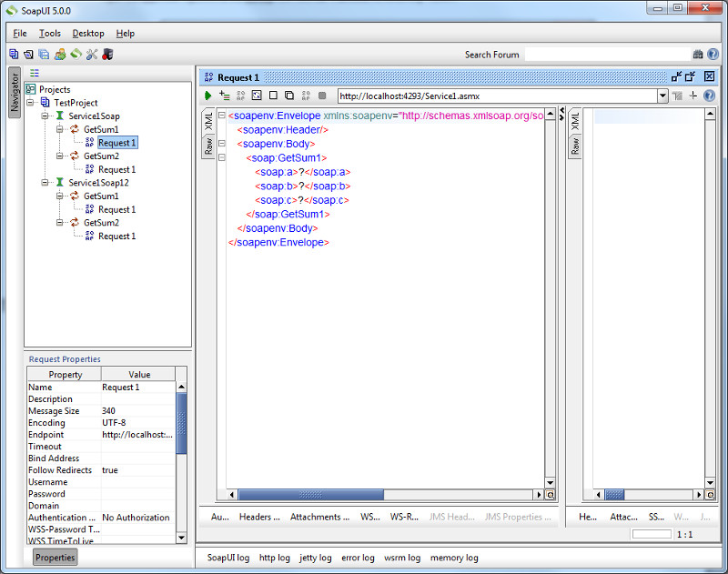The width and height of the screenshot is (728, 574).
Task: Open the SoapUI log tab
Action: coord(228,558)
